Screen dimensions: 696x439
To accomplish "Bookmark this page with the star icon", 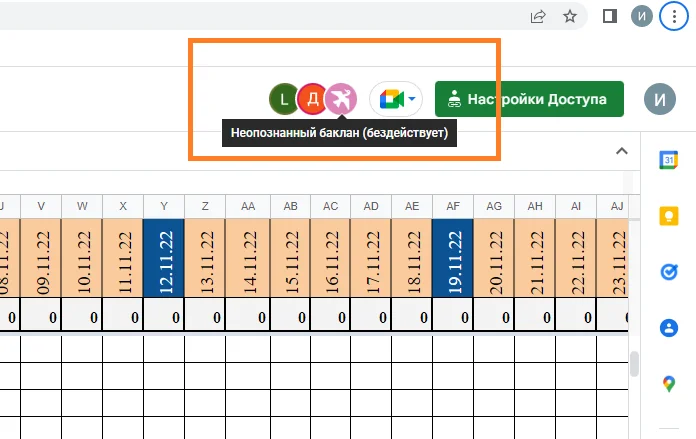I will pyautogui.click(x=570, y=17).
